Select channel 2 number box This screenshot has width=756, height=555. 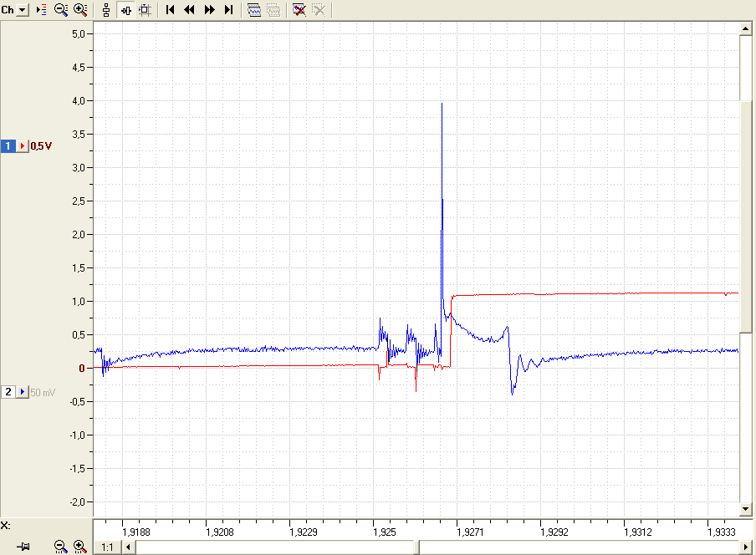click(8, 392)
